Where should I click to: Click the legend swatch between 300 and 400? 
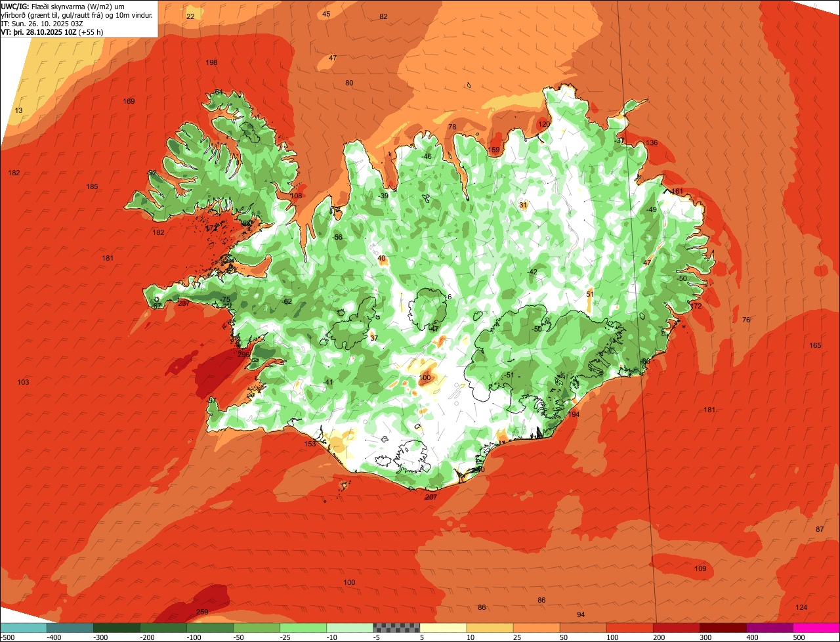coord(722,628)
